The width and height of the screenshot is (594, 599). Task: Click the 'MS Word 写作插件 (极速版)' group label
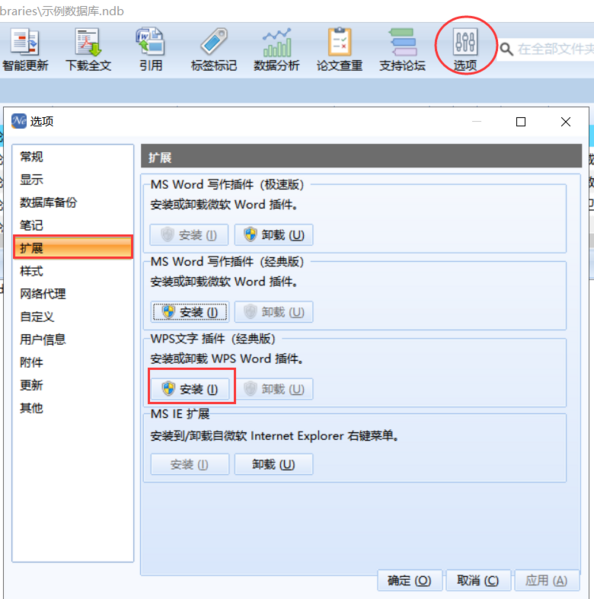pyautogui.click(x=227, y=185)
